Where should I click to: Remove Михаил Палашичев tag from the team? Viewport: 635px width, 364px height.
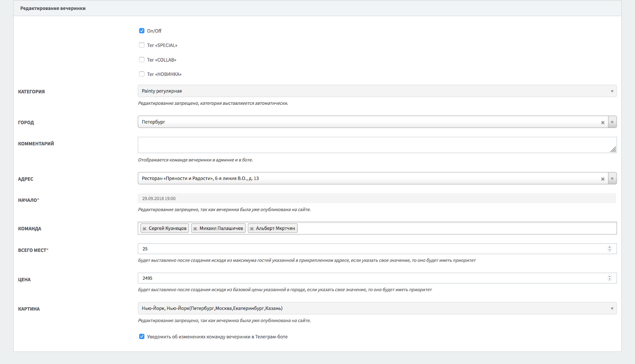point(195,229)
